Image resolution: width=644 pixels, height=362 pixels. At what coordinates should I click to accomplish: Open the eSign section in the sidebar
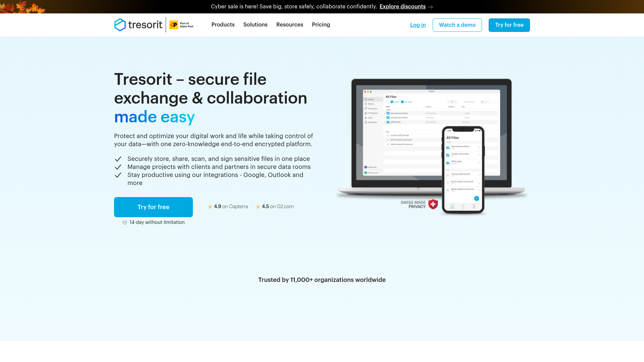pyautogui.click(x=370, y=118)
